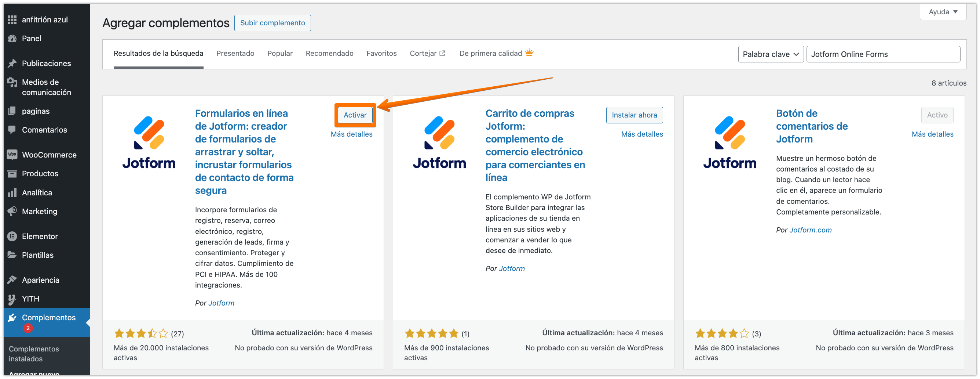Image resolution: width=980 pixels, height=379 pixels.
Task: Open Complementos instalados in the sidebar submenu
Action: pos(34,354)
